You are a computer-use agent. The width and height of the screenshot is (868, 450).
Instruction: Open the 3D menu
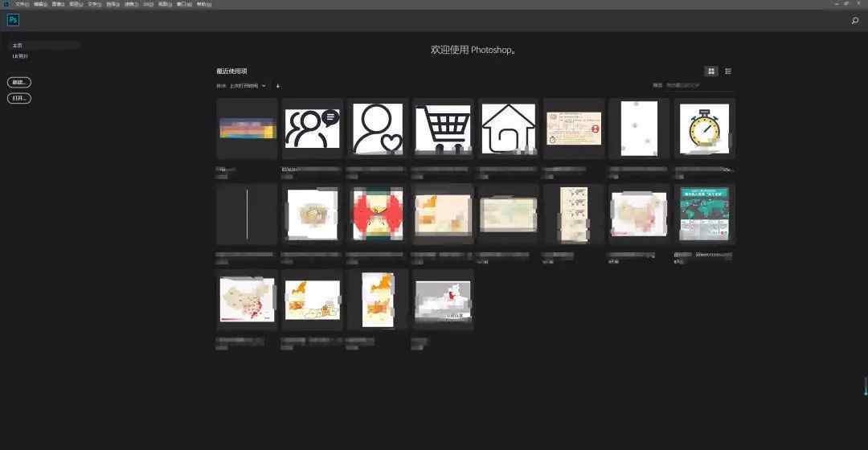coord(149,4)
